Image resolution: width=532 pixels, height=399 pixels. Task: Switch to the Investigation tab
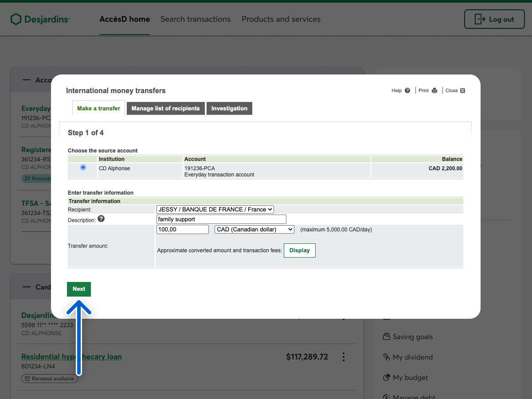[x=229, y=109]
